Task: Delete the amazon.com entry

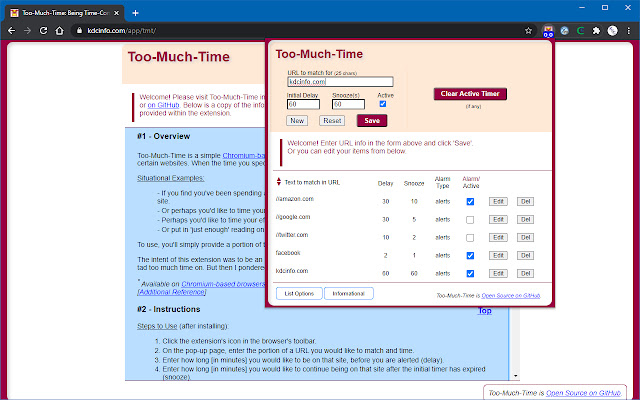Action: (x=525, y=202)
